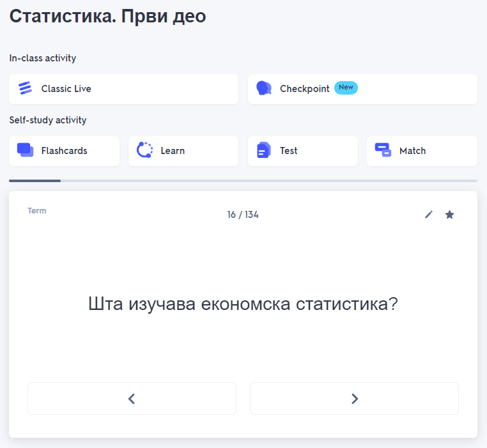
Task: Play the Match game
Action: click(422, 151)
